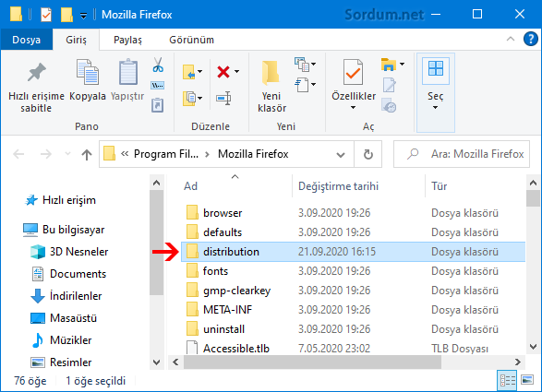Switch to the Paylaş tab
Image resolution: width=542 pixels, height=392 pixels.
tap(127, 40)
